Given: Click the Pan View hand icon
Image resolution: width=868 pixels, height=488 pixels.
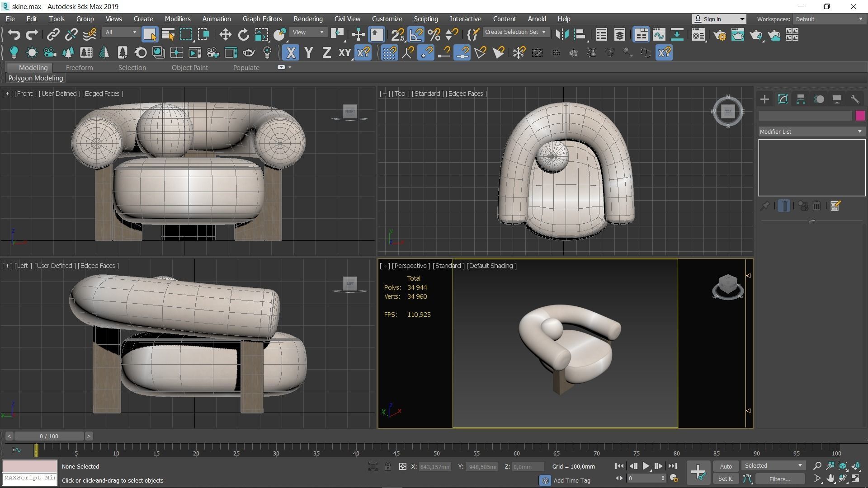Looking at the screenshot, I should tap(830, 479).
